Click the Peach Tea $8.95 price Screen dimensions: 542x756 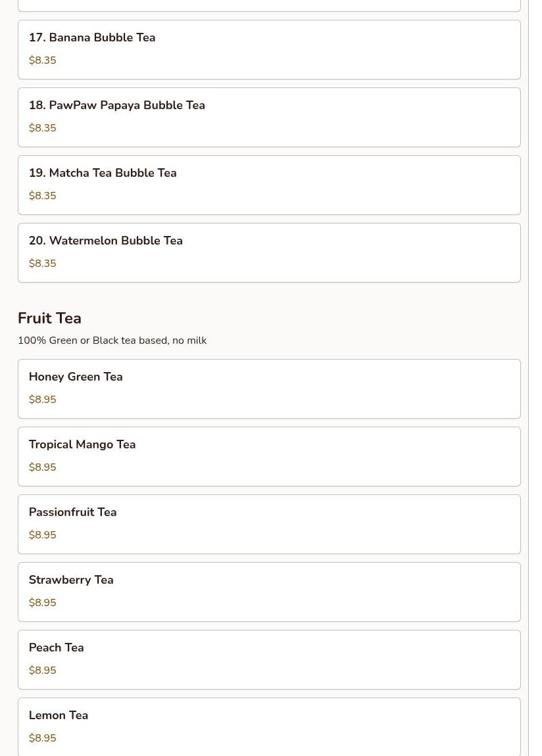[43, 670]
